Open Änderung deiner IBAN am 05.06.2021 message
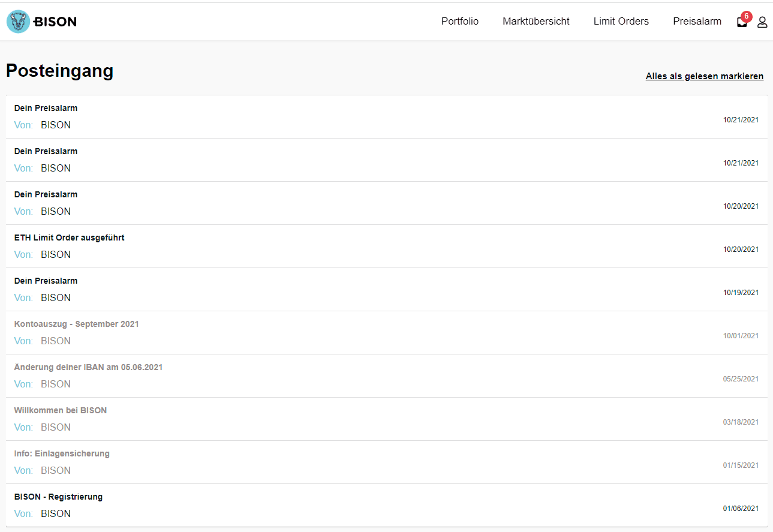The width and height of the screenshot is (773, 532). [387, 376]
